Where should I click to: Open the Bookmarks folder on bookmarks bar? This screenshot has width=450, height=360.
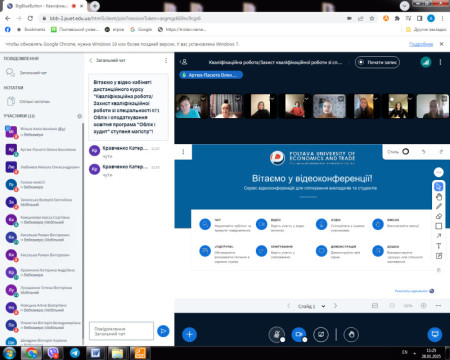(31, 30)
